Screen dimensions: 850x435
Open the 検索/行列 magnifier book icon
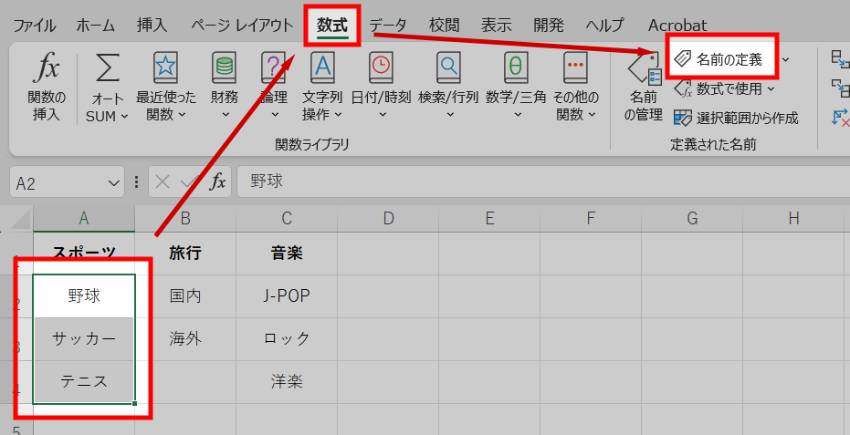(x=448, y=68)
